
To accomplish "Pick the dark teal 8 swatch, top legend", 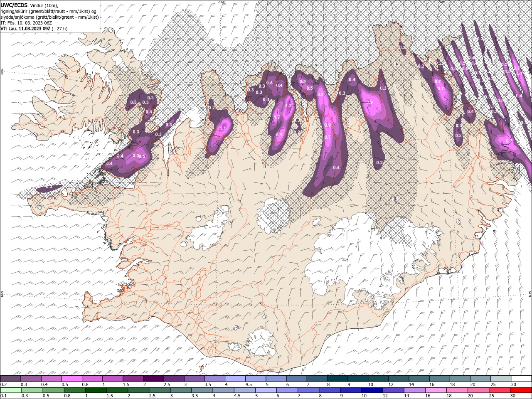I will pyautogui.click(x=337, y=379).
